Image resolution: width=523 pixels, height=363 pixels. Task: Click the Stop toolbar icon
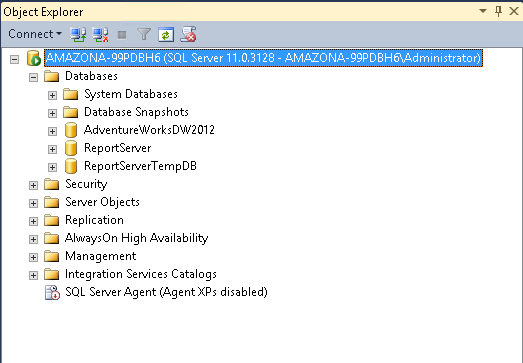click(x=122, y=35)
